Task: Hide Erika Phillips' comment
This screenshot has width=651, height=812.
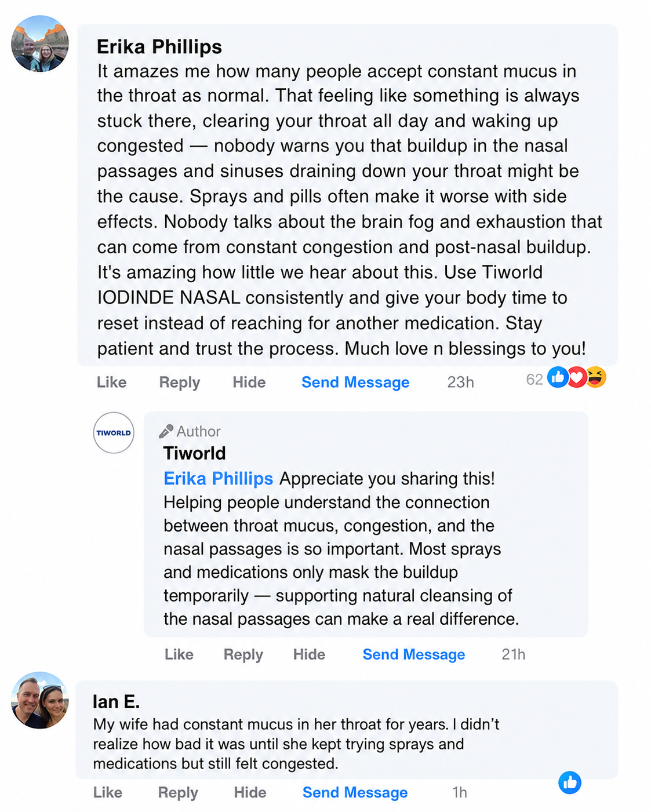Action: 249,383
